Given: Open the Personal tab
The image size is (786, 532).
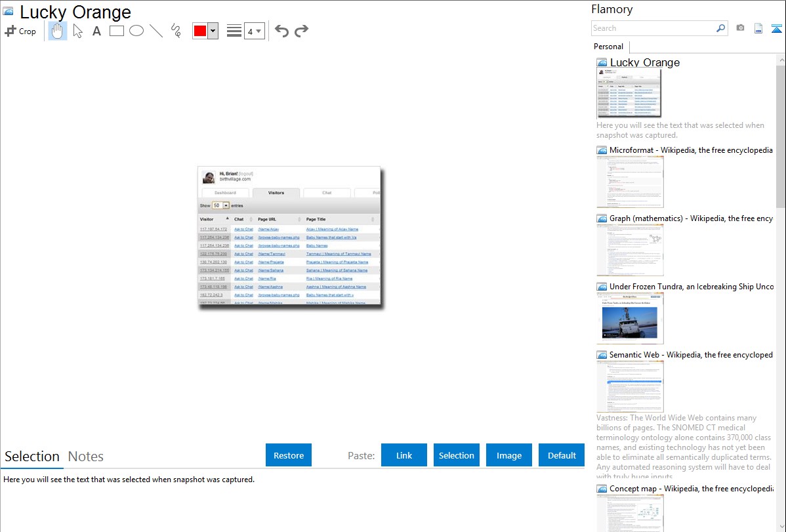Looking at the screenshot, I should pyautogui.click(x=609, y=47).
